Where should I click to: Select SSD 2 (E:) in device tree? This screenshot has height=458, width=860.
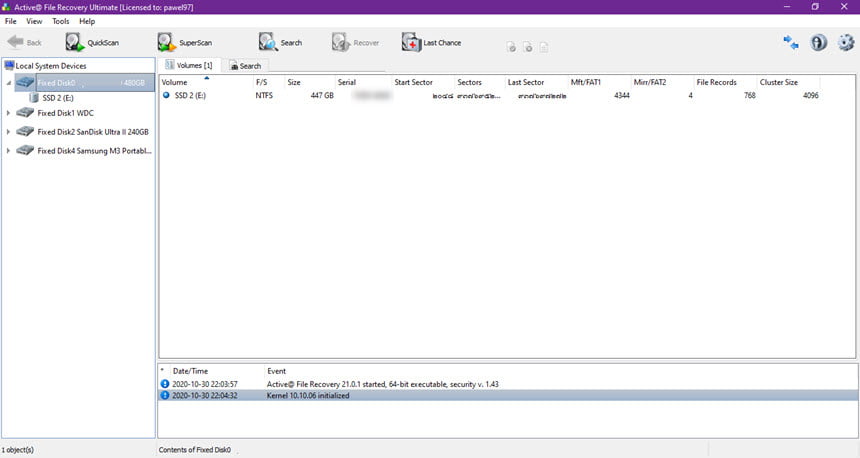coord(58,98)
